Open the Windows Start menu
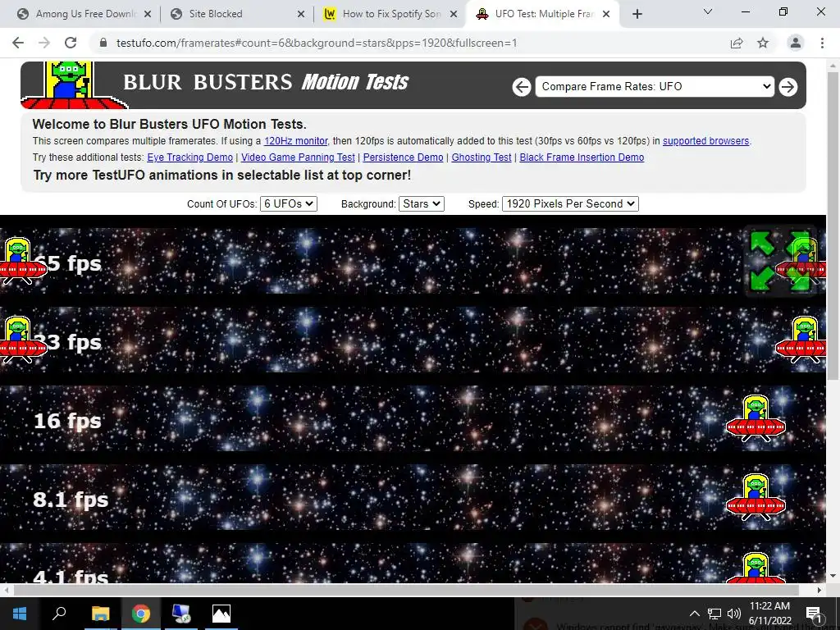This screenshot has height=630, width=840. coord(20,614)
